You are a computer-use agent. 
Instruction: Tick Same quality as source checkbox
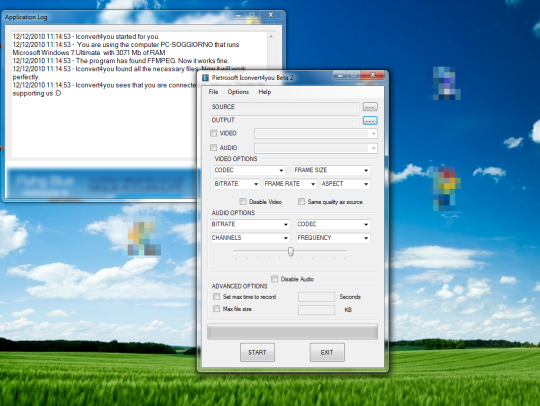pos(301,201)
